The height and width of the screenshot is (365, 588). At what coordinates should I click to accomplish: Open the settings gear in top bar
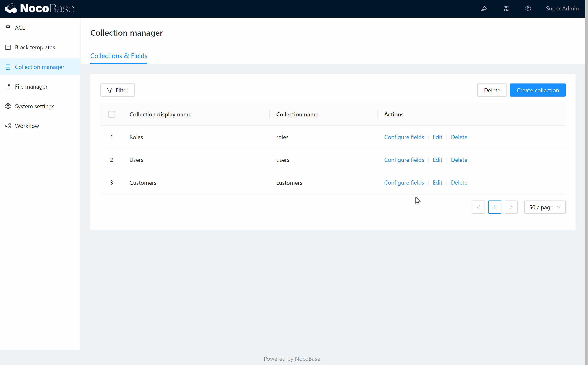coord(528,8)
